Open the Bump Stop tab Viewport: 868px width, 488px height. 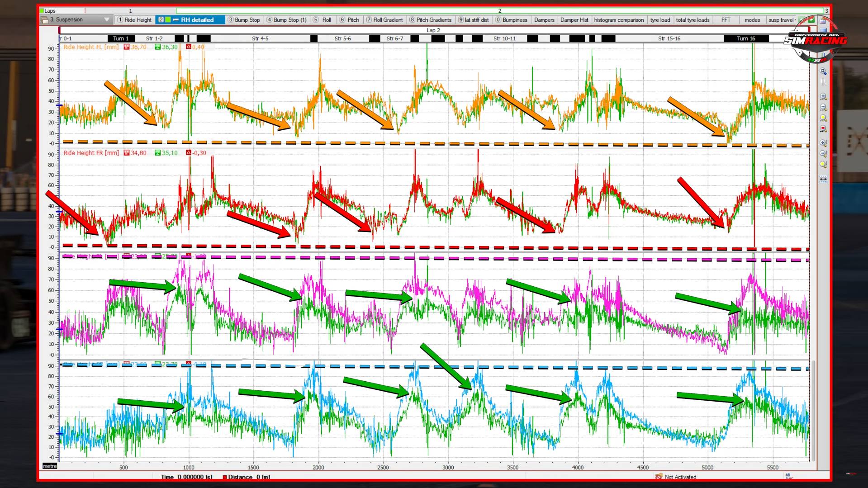pos(244,20)
